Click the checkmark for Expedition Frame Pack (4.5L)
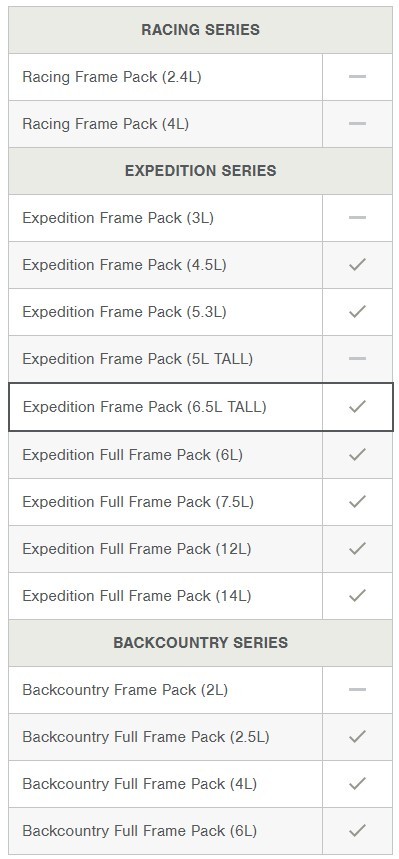This screenshot has width=399, height=859. [x=357, y=265]
